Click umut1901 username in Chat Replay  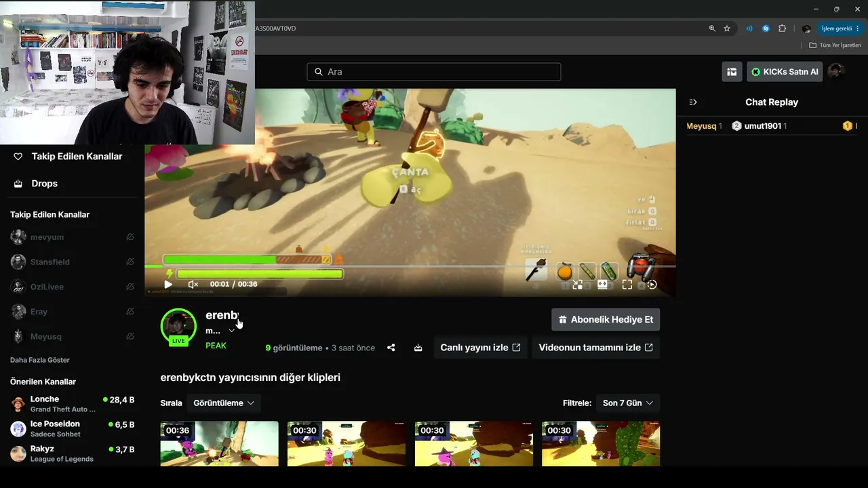[x=763, y=126]
